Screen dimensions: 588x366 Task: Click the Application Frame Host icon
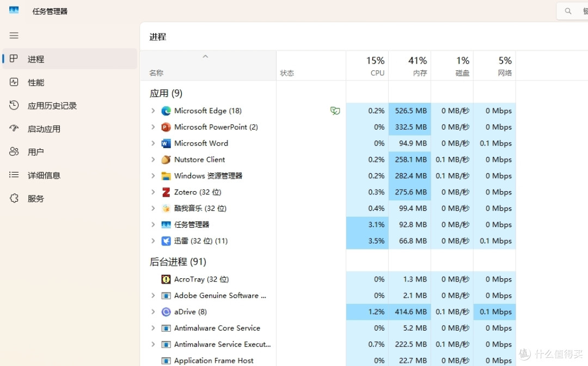click(166, 361)
